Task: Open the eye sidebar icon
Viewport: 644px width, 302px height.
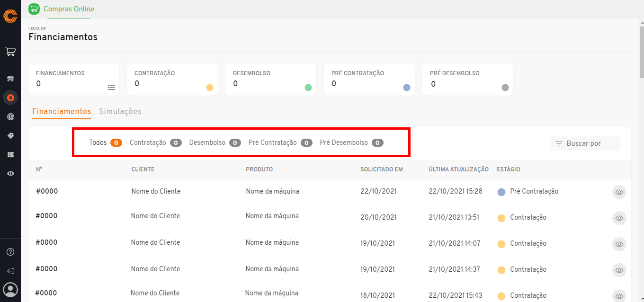Action: (x=10, y=174)
